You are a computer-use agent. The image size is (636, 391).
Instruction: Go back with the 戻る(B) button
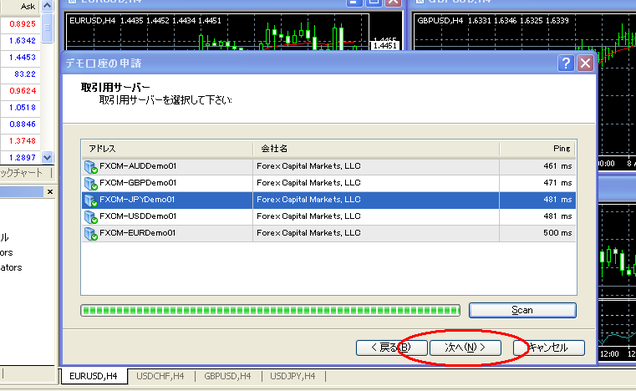coord(391,348)
